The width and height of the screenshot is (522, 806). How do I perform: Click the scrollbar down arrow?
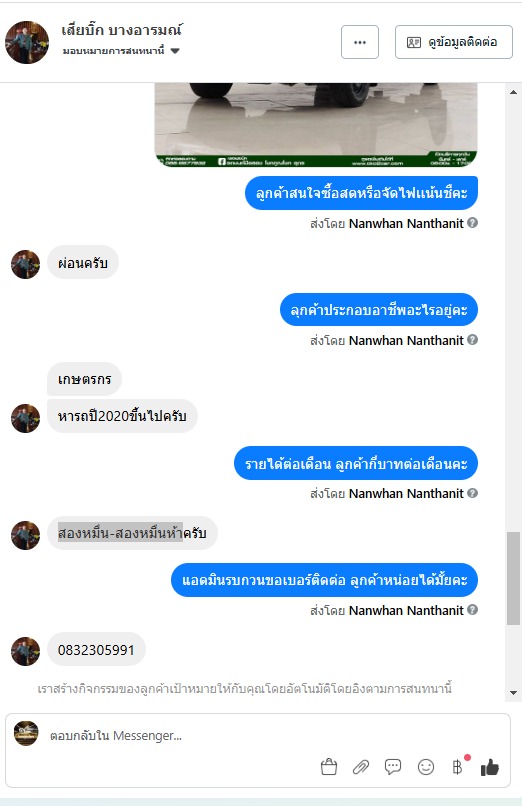513,692
